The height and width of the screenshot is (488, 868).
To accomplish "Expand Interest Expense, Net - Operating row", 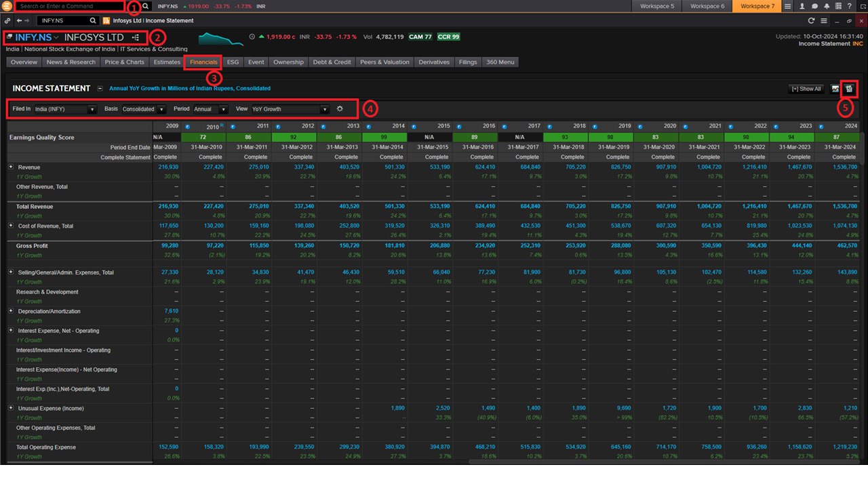I will click(11, 330).
